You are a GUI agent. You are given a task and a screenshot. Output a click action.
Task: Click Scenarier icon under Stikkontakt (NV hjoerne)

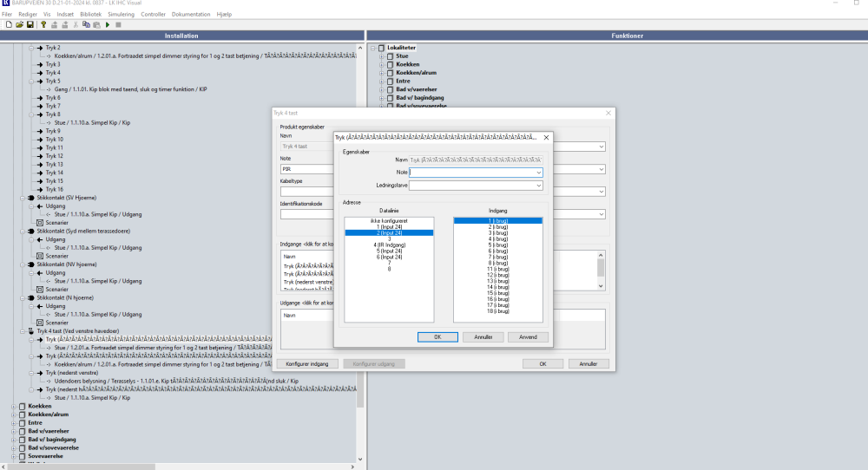click(39, 289)
